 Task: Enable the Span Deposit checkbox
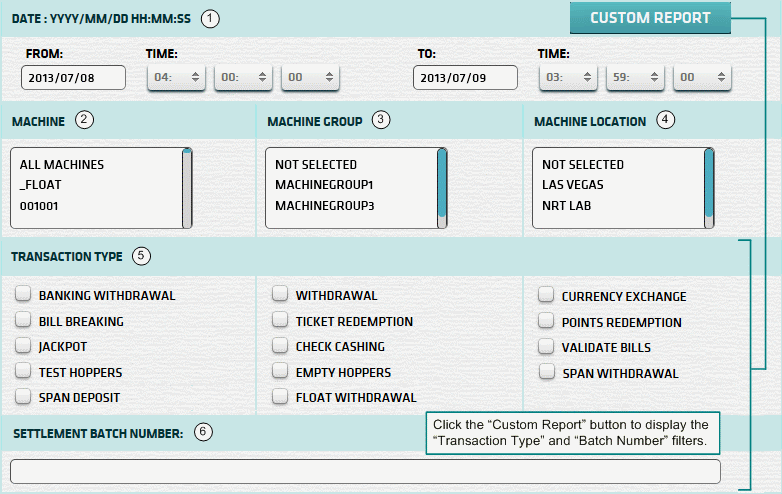[23, 396]
